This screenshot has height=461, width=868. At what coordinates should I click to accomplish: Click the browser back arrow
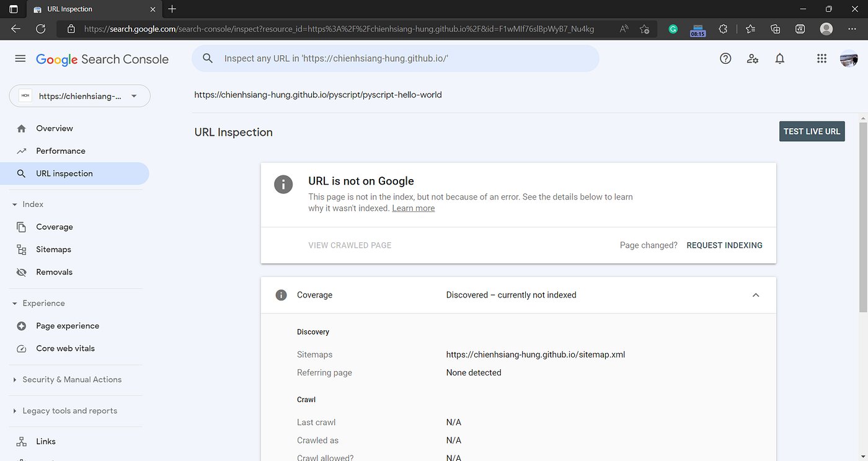[15, 29]
